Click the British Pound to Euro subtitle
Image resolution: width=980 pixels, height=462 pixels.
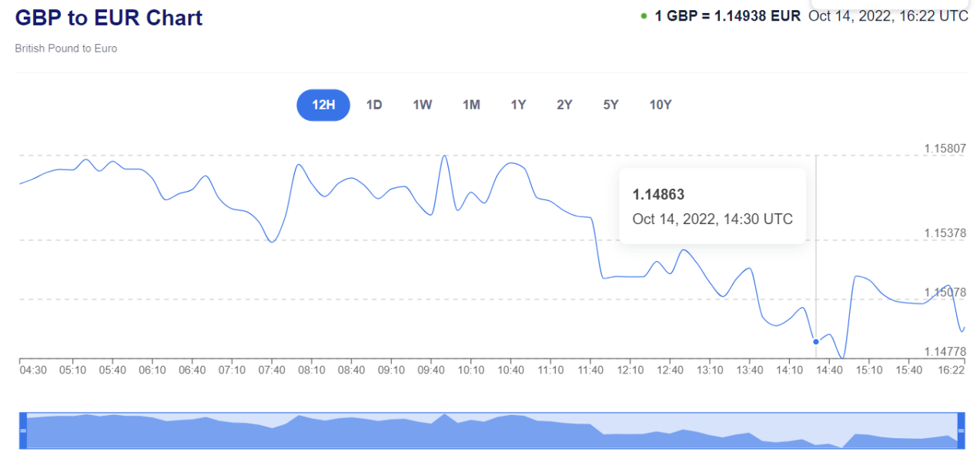(65, 49)
